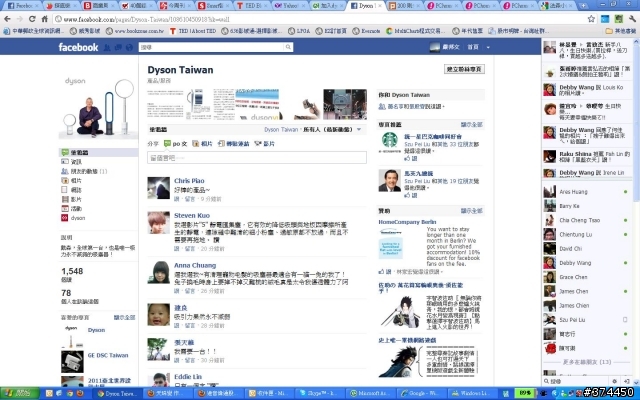
Task: Choose the photo share option above comment box
Action: 202,144
